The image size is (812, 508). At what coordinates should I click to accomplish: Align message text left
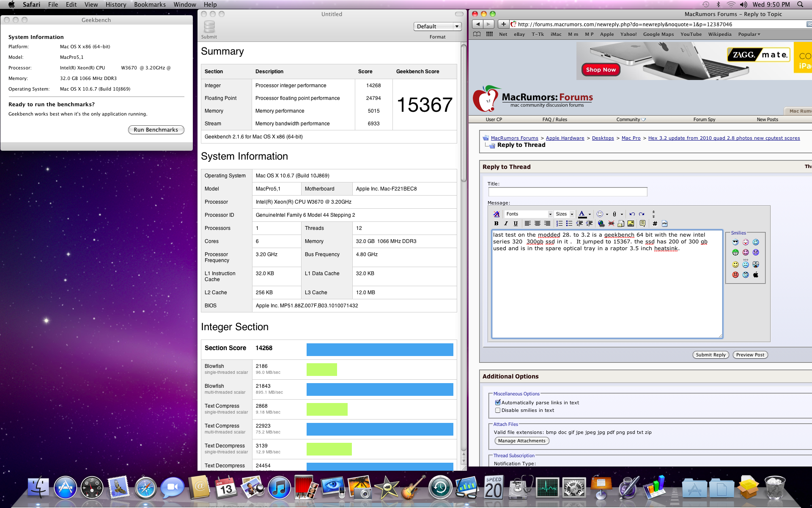pos(528,224)
